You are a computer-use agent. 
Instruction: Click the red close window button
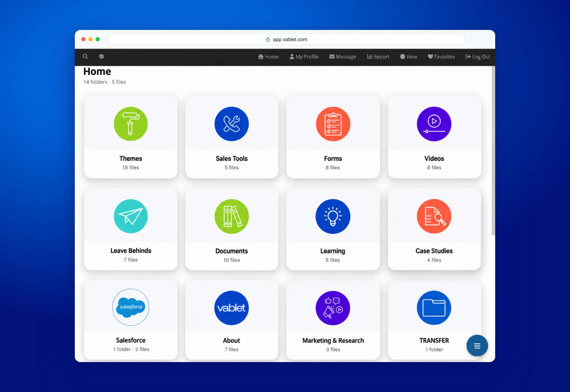pyautogui.click(x=83, y=39)
